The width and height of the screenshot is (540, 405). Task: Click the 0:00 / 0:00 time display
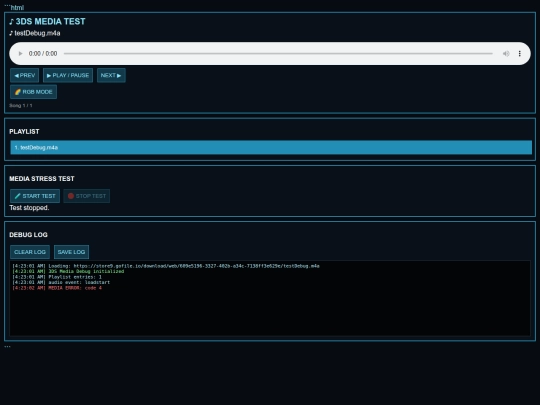point(43,54)
